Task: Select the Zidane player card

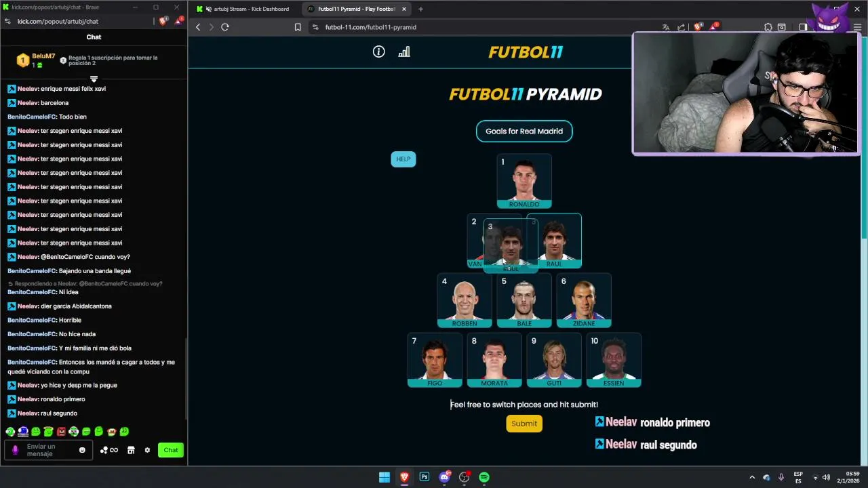Action: (x=584, y=300)
